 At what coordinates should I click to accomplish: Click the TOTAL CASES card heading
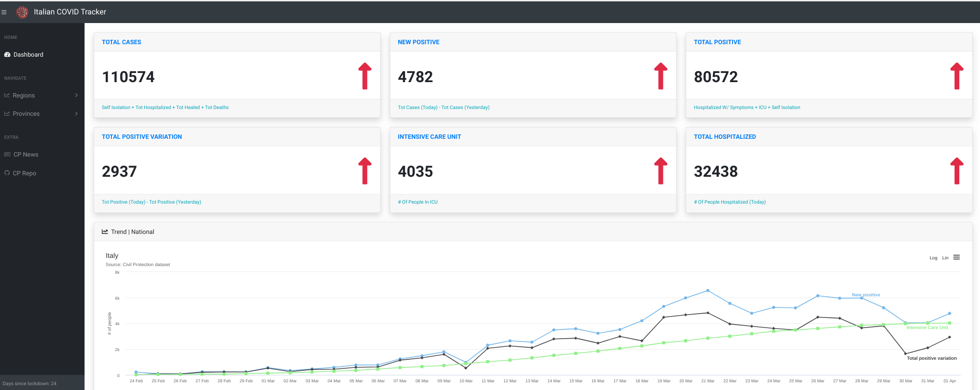pyautogui.click(x=122, y=42)
